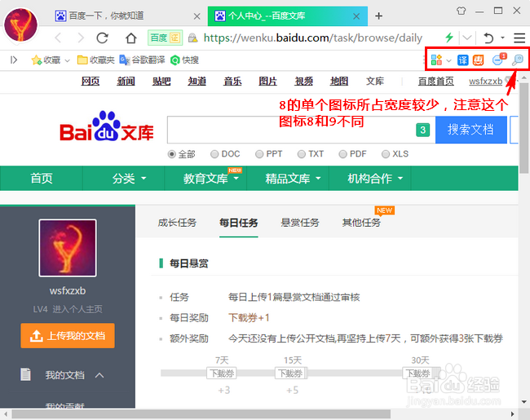The image size is (530, 420).
Task: Open the 知道 link
Action: (197, 82)
